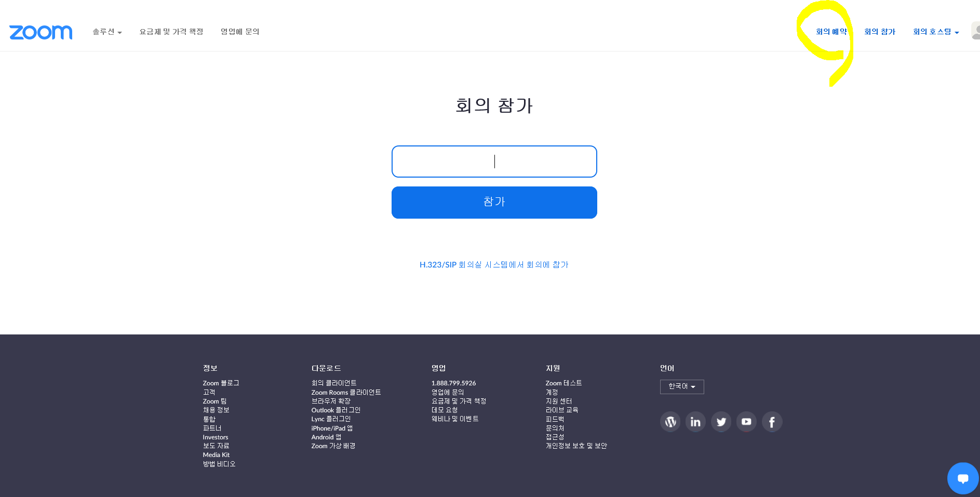Open 방법 비디오 footer link
Screen dimensions: 980x497
coord(219,464)
